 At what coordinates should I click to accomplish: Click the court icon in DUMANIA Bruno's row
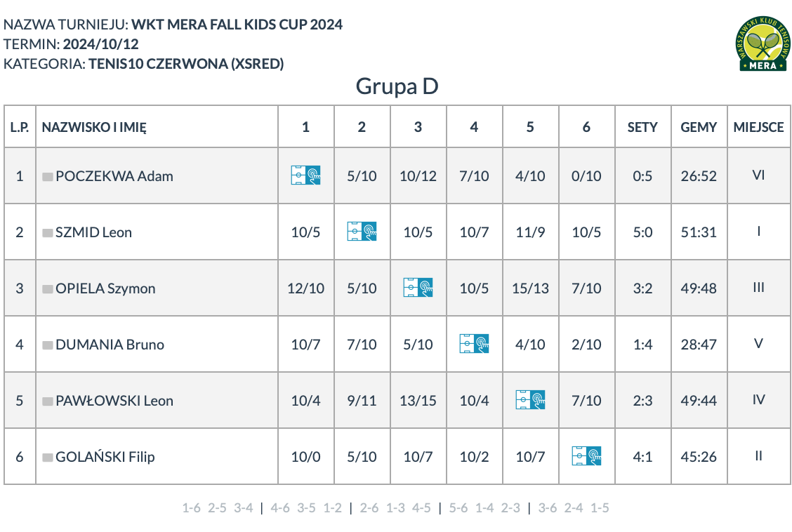[x=474, y=343]
